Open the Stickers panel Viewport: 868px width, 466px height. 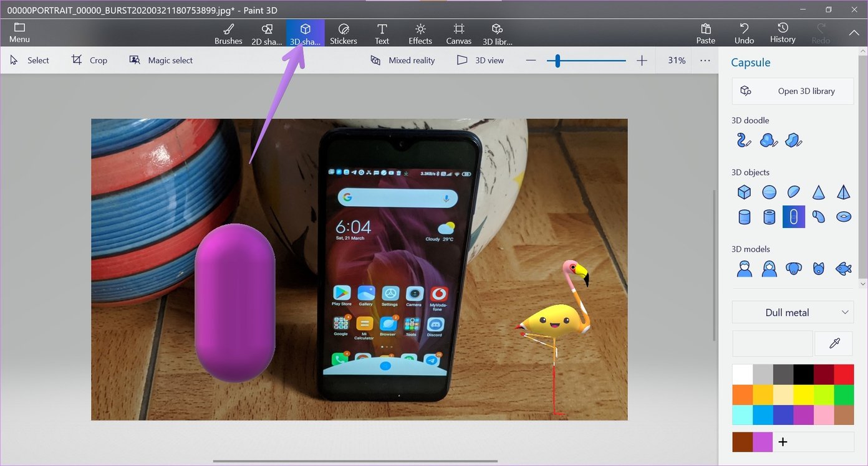[343, 32]
